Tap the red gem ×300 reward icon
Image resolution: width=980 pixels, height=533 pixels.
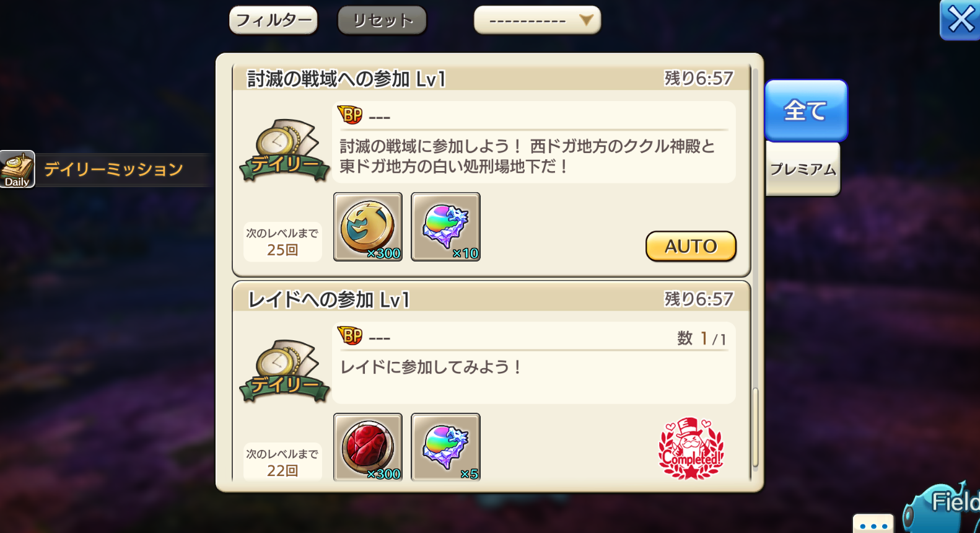(x=368, y=447)
